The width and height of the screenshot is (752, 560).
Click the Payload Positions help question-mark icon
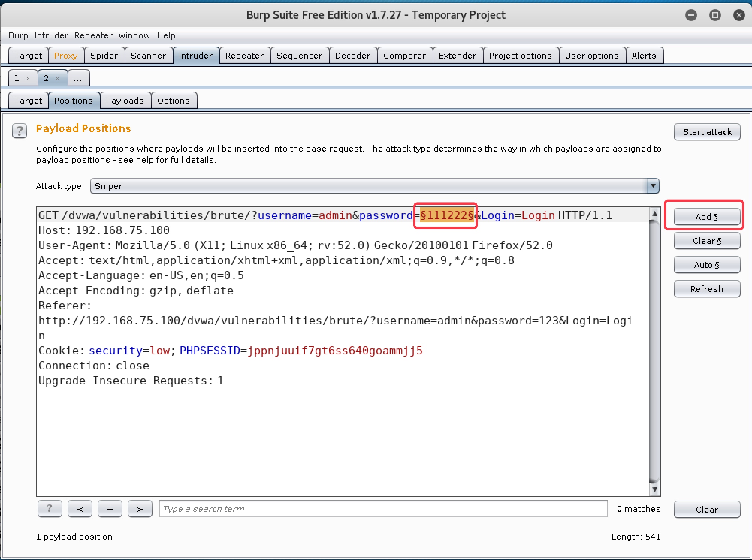click(20, 131)
